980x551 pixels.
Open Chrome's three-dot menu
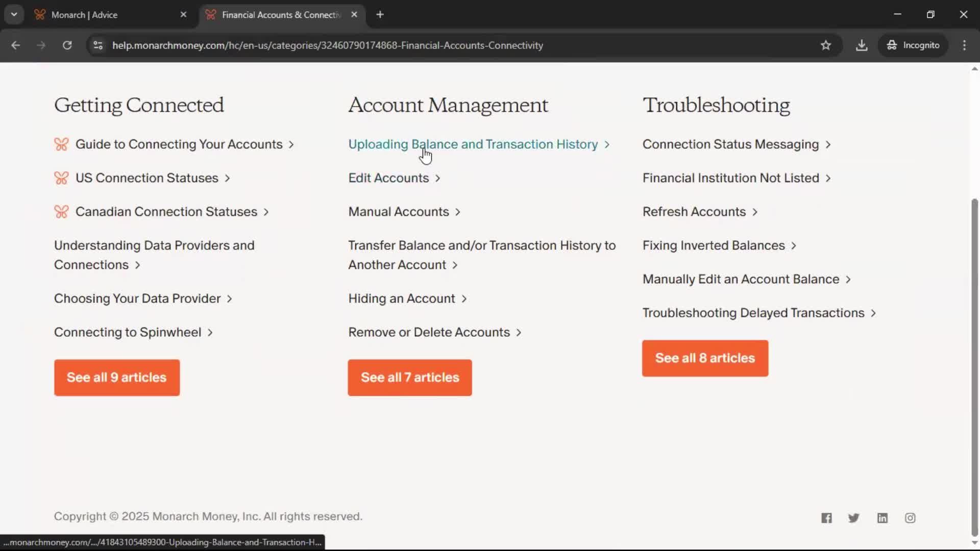(x=964, y=45)
